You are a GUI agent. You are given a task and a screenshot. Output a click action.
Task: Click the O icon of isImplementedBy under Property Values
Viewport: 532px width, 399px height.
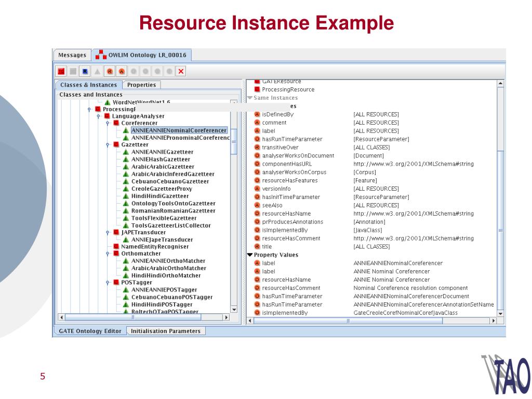click(x=257, y=312)
